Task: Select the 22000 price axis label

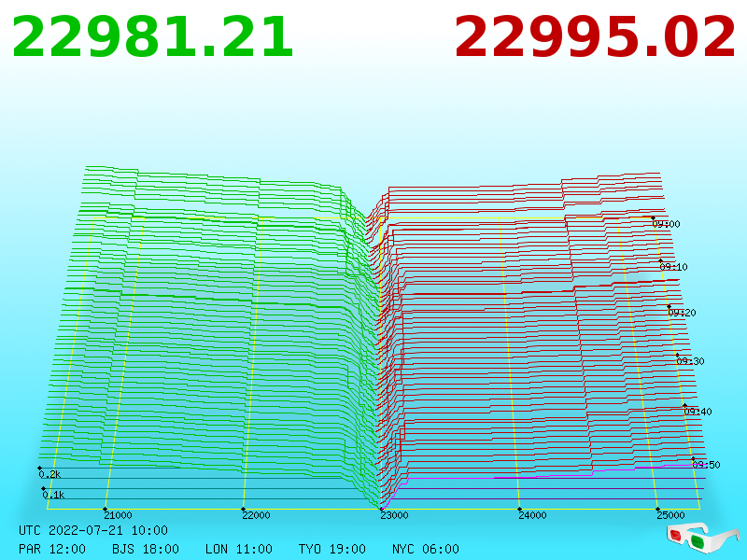Action: pos(256,515)
